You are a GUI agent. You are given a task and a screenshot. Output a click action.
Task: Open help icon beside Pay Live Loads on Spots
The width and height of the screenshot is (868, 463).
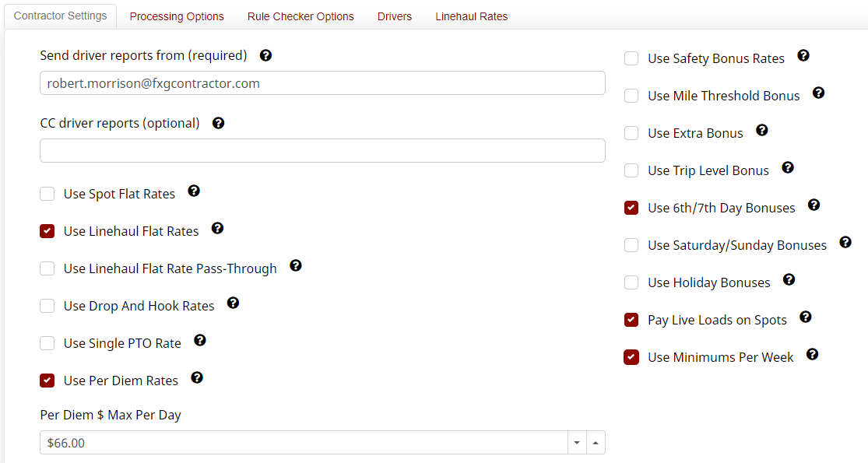806,317
